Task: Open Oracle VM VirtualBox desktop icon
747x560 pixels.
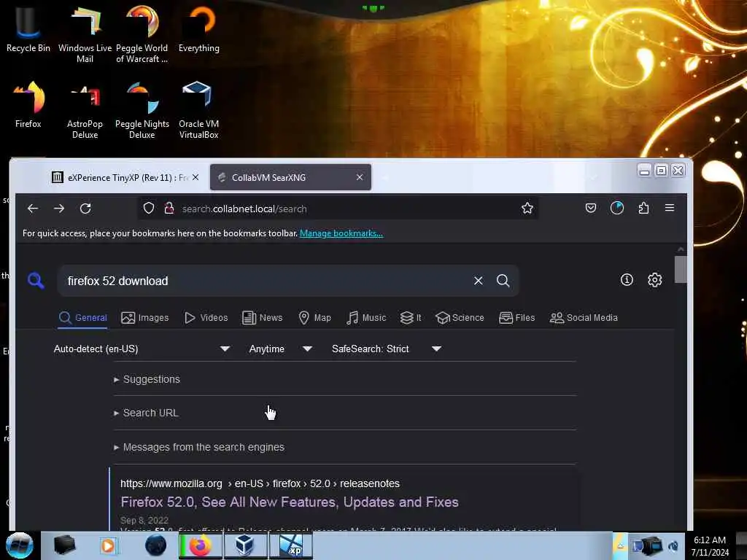Action: click(x=198, y=109)
